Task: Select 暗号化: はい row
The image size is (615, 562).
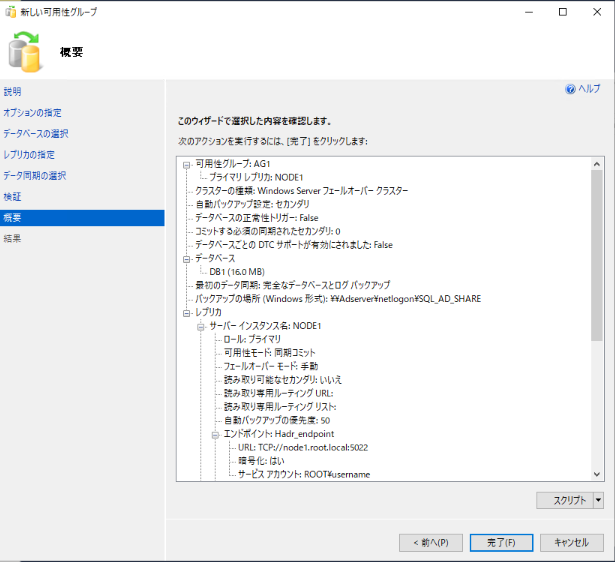Action: (x=261, y=461)
